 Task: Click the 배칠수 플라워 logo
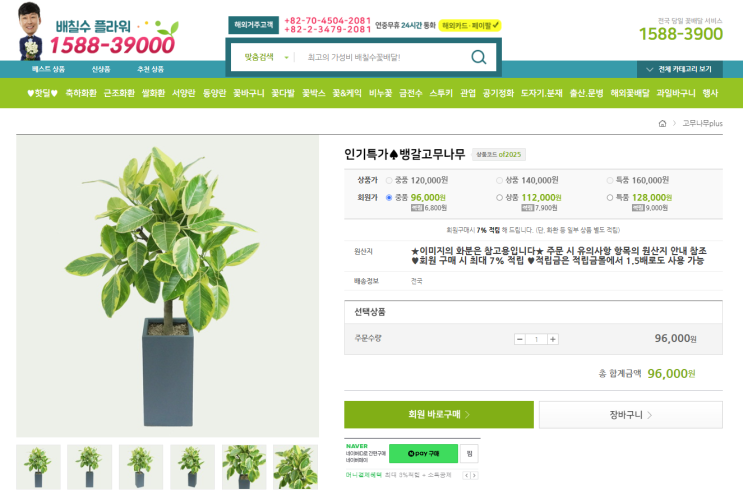point(99,32)
